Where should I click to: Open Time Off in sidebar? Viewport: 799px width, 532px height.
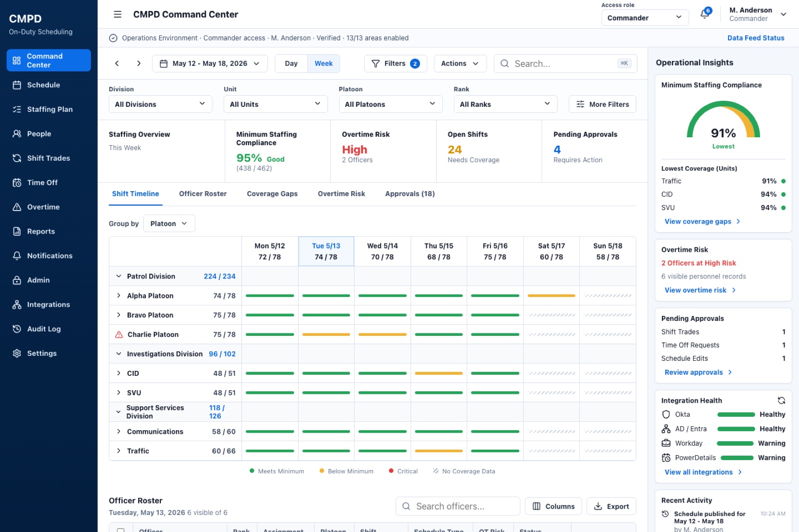coord(48,183)
